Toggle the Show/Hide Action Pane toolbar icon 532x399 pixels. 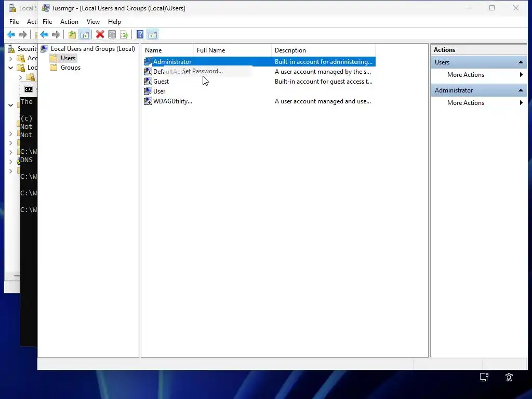pos(153,34)
